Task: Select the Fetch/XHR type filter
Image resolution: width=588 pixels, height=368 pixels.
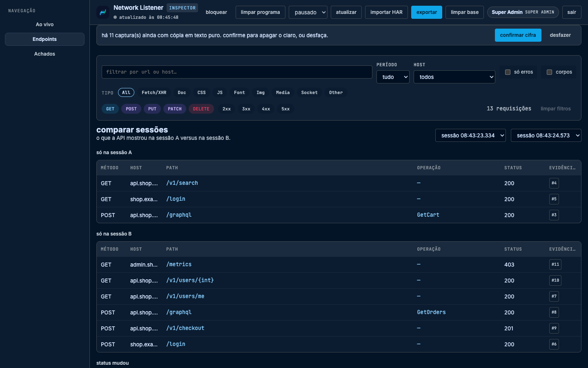Action: coord(154,92)
